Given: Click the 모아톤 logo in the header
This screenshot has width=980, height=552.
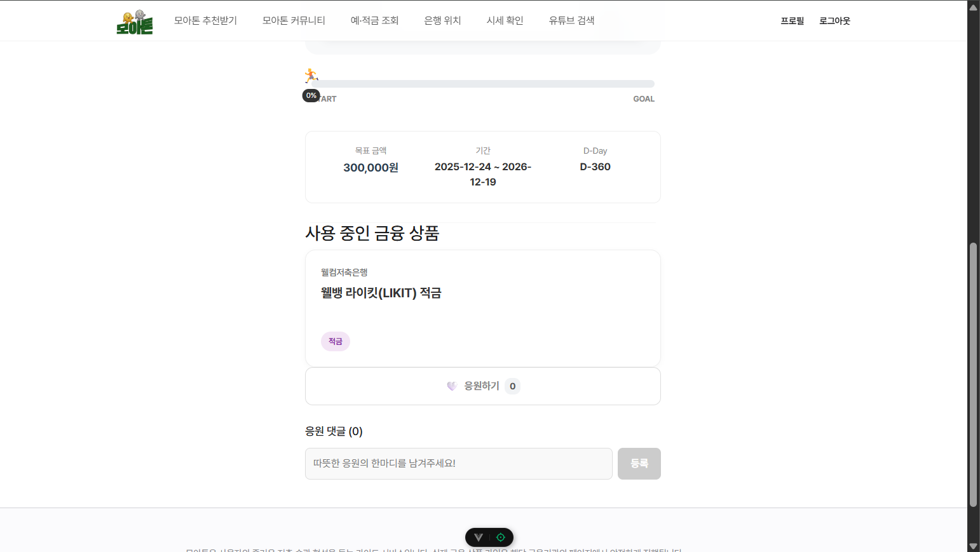Looking at the screenshot, I should (135, 22).
